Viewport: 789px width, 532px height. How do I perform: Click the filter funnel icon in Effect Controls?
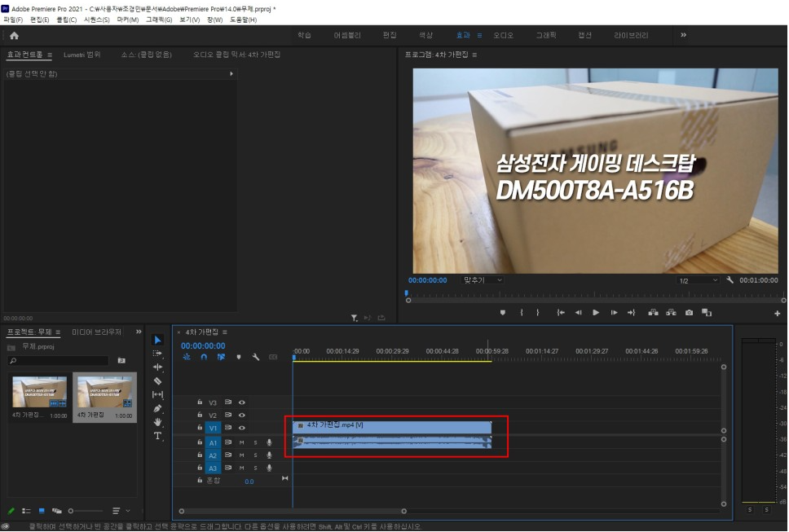click(x=355, y=318)
